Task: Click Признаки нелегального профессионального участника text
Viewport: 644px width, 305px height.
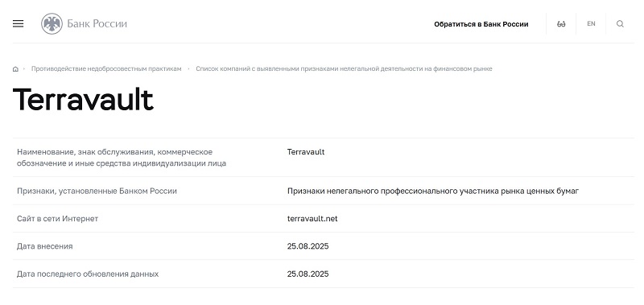Action: point(433,191)
